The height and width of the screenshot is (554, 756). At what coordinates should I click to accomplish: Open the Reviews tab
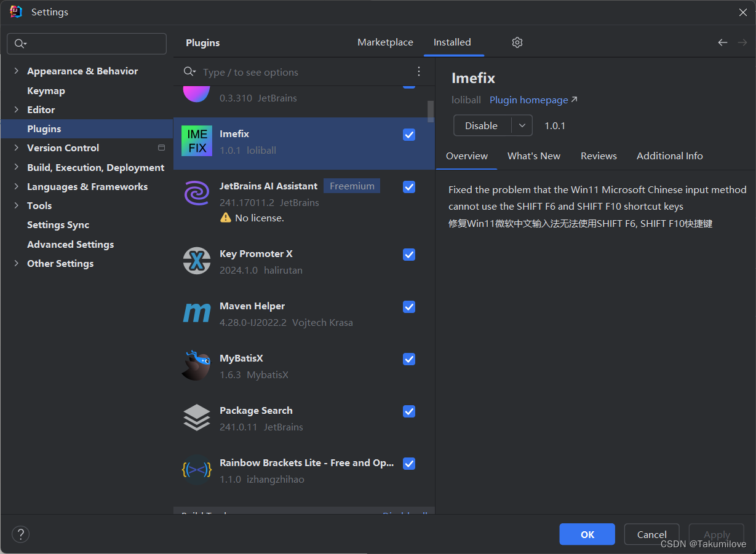click(599, 156)
